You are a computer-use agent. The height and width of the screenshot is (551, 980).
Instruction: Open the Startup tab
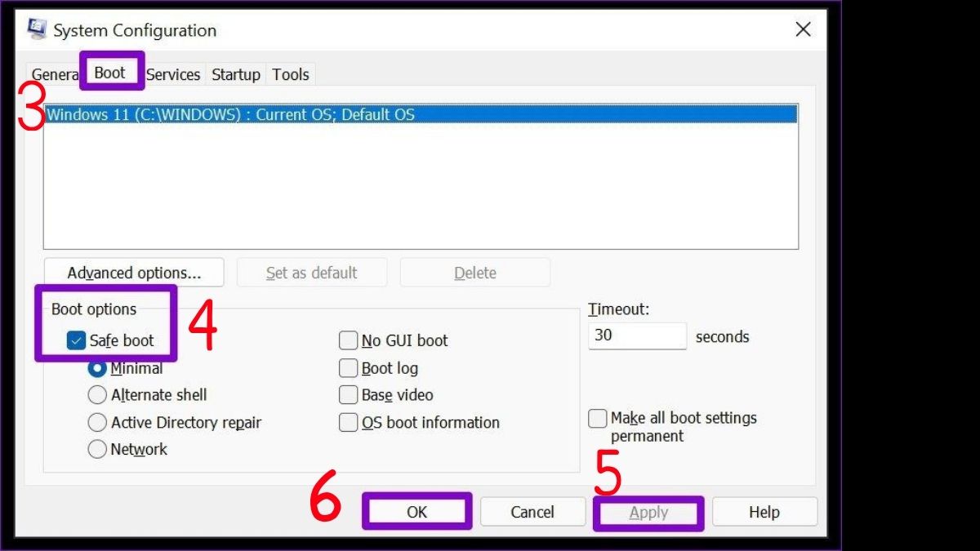235,74
